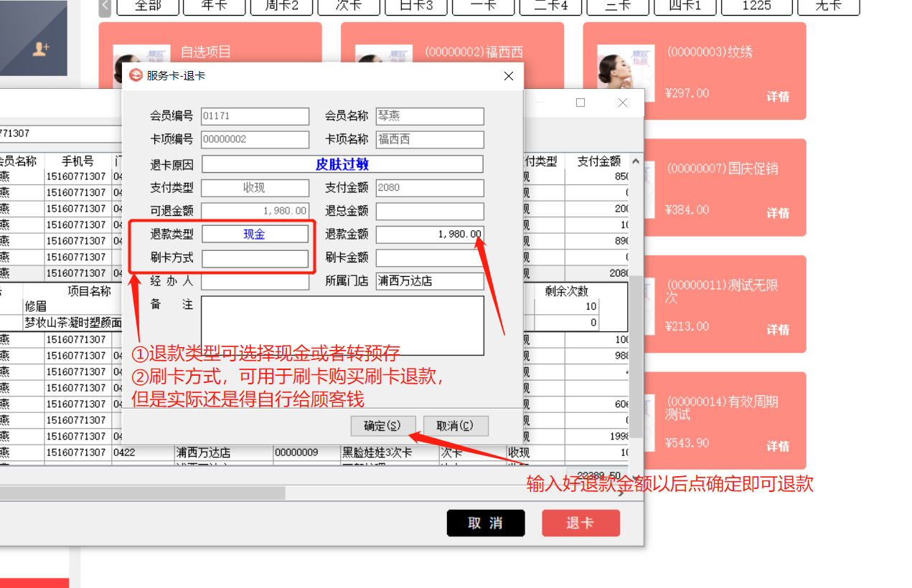Open the 退款类型 dropdown showing 现金
912x588 pixels.
click(255, 234)
